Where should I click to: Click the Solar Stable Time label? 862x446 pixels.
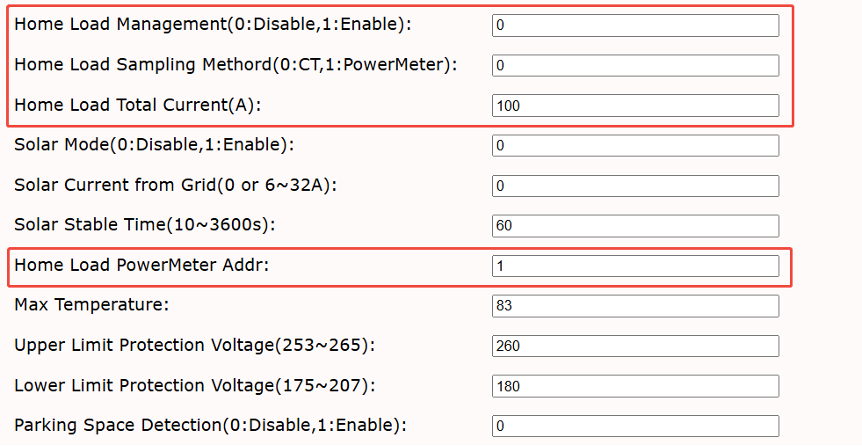(145, 225)
